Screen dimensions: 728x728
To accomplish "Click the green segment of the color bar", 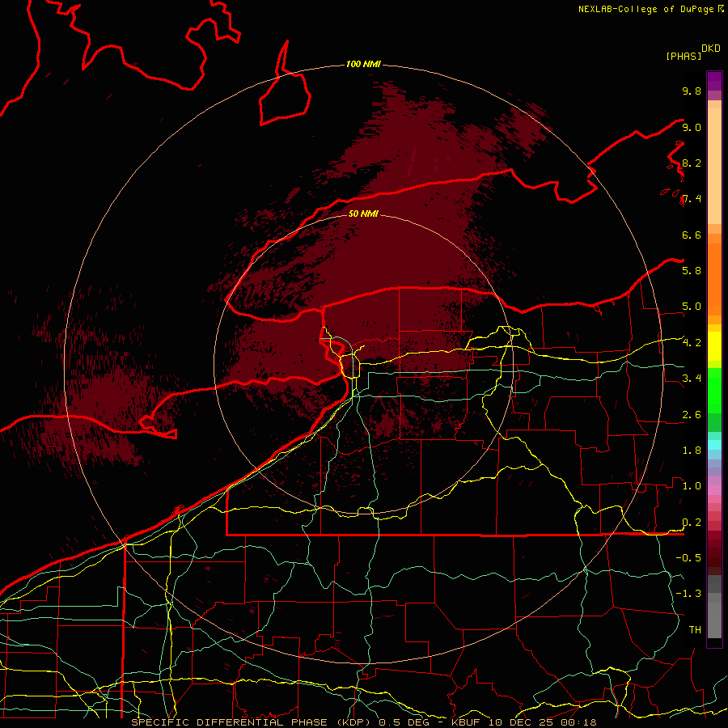I will (x=714, y=390).
